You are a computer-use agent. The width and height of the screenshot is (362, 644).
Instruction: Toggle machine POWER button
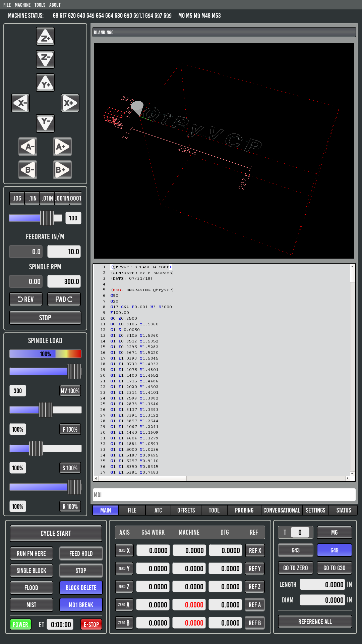(x=20, y=625)
